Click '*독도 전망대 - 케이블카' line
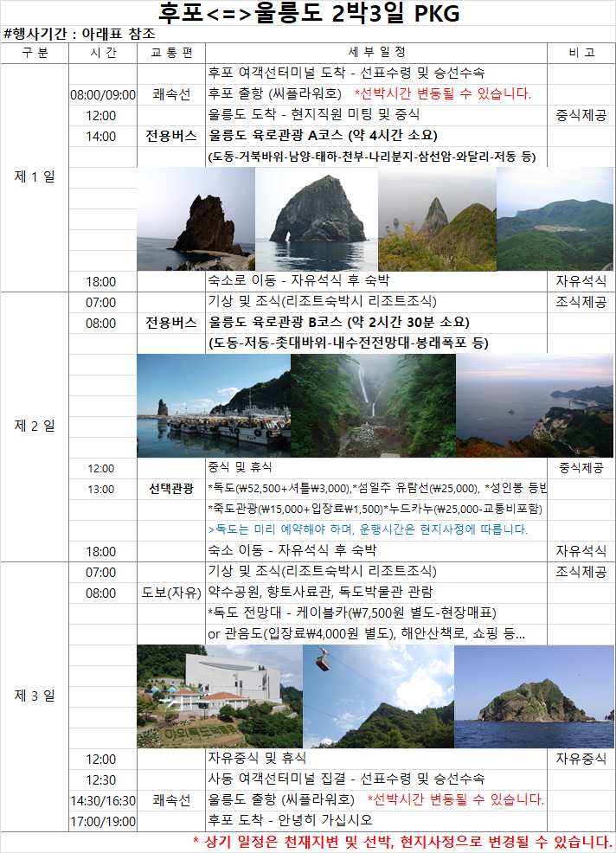Screen dimensions: 616x853 pyautogui.click(x=352, y=613)
